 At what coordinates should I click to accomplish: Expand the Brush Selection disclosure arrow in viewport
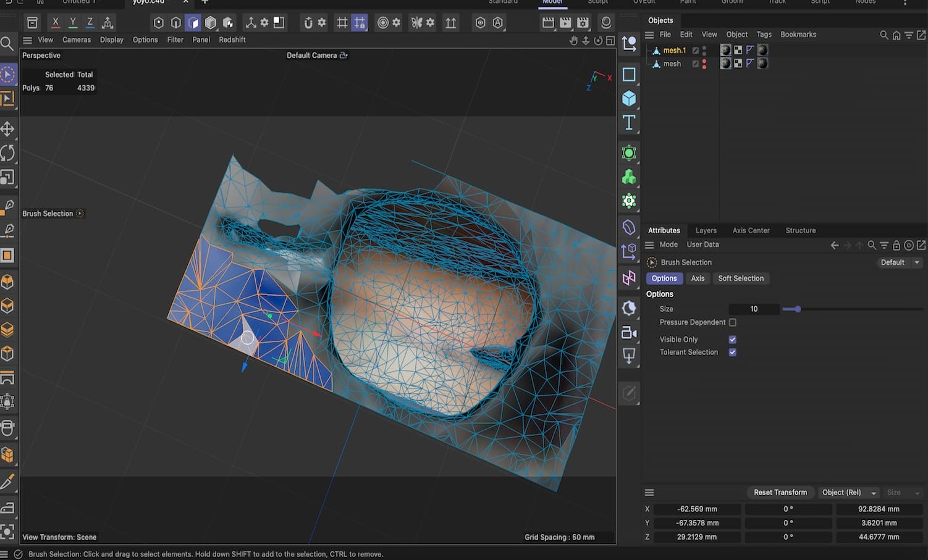(80, 213)
